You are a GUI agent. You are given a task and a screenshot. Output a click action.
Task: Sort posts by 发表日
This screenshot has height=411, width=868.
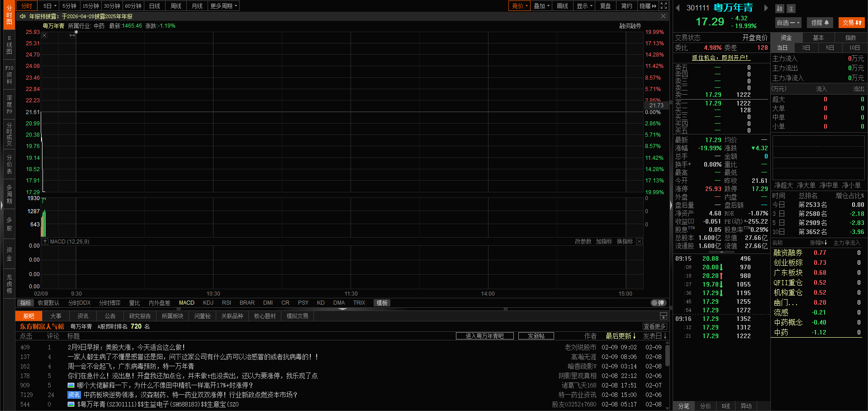point(655,336)
